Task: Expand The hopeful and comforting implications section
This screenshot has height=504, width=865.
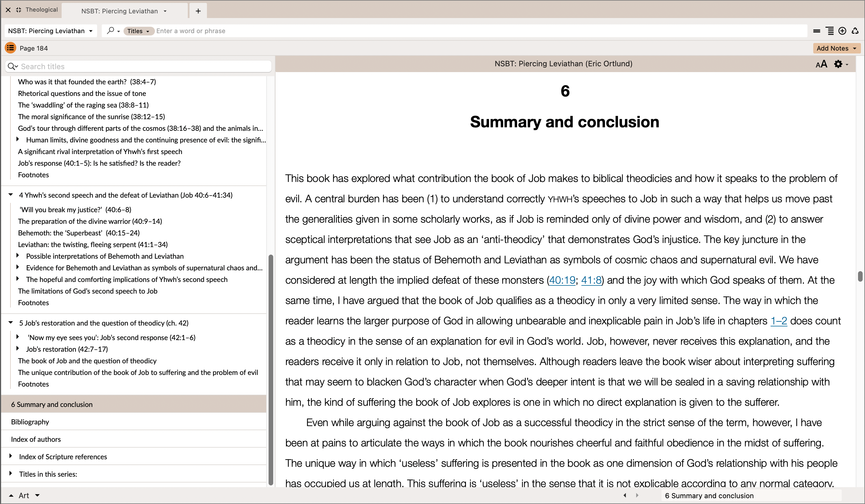Action: tap(17, 279)
